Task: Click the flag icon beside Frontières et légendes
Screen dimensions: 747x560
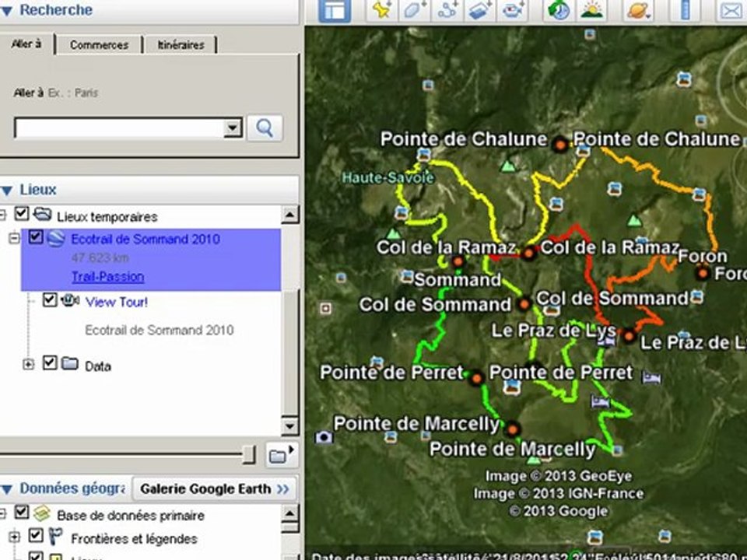Action: [x=56, y=537]
